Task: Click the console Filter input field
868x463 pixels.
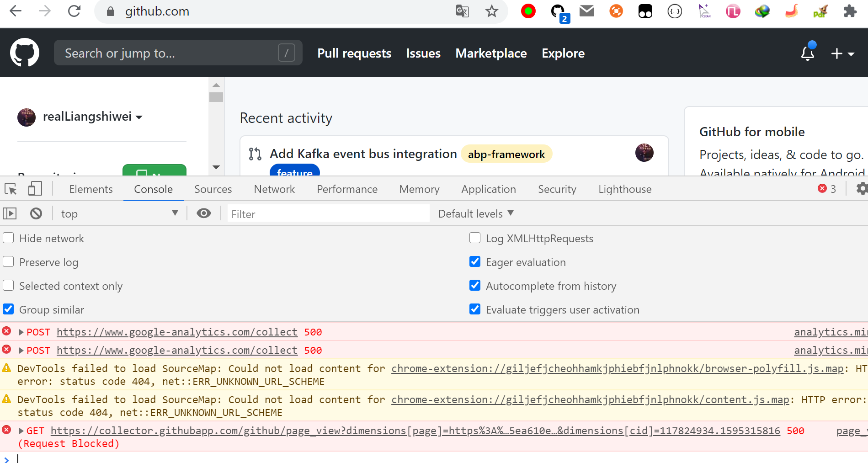Action: tap(328, 213)
